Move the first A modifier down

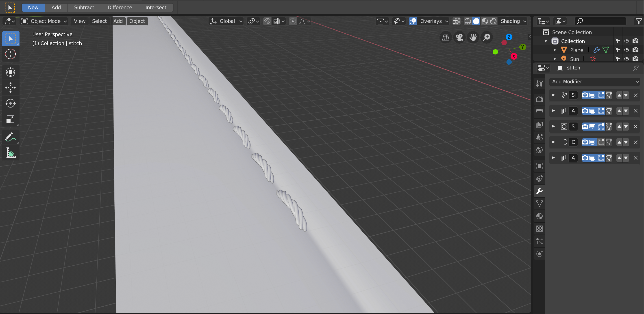click(626, 111)
